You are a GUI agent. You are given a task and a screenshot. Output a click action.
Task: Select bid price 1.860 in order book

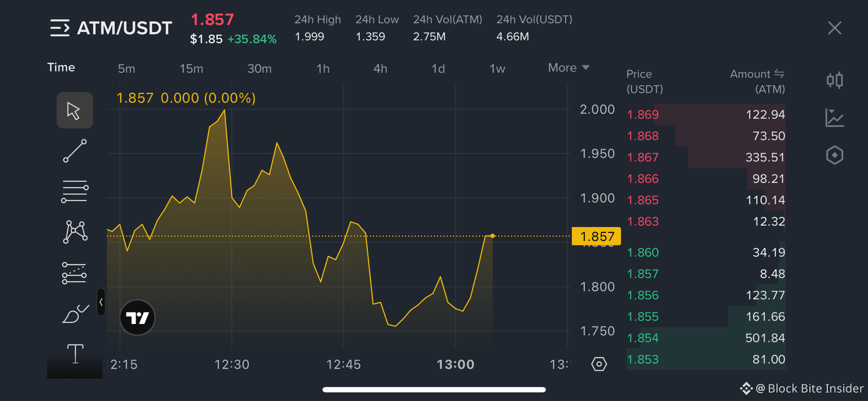click(642, 252)
